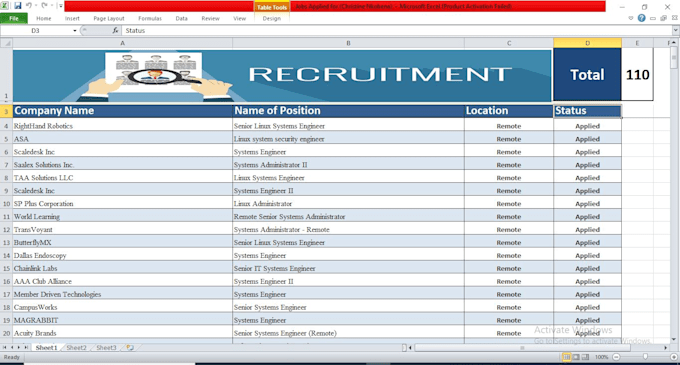Switch to Normal view icon in status bar

coord(566,357)
